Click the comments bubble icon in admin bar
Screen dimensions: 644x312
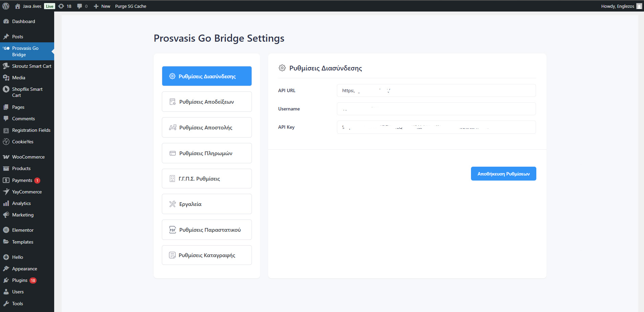coord(80,6)
